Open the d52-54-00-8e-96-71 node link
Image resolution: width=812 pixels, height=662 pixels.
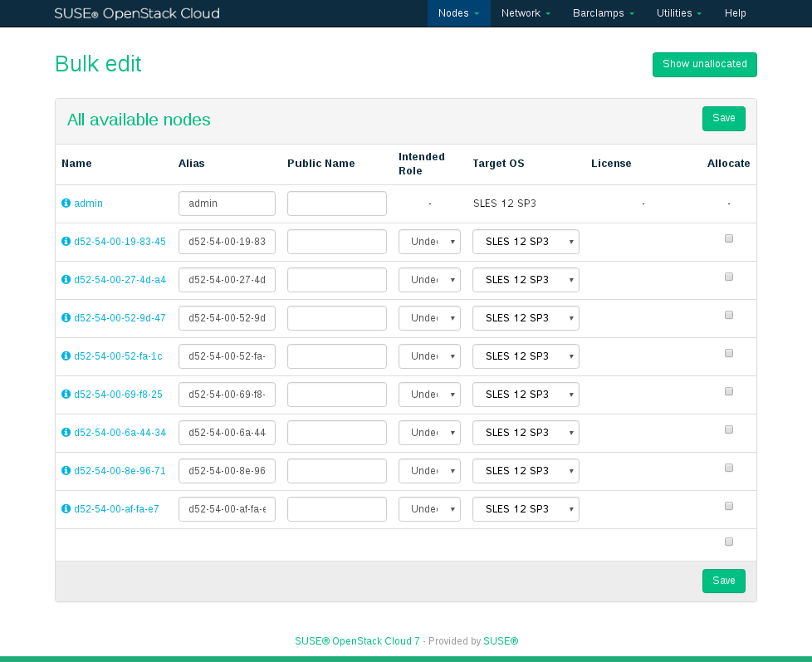120,471
